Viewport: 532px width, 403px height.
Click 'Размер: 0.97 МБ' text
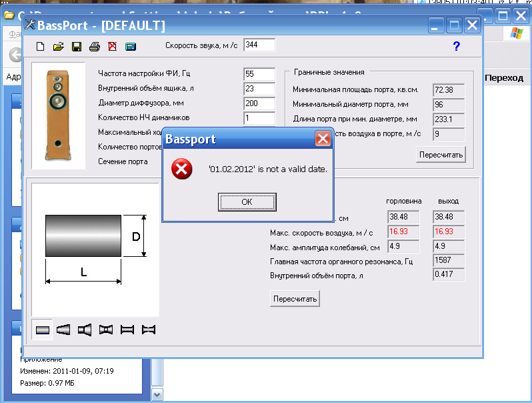(x=47, y=383)
